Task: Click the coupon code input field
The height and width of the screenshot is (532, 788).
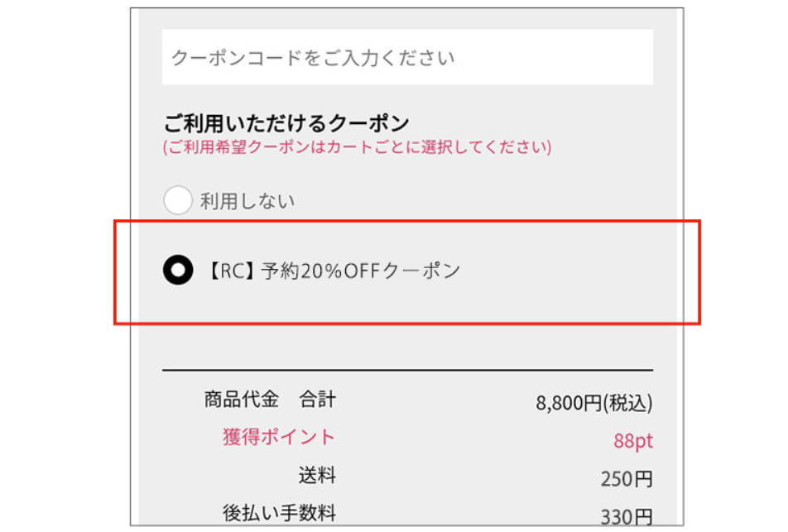Action: click(407, 58)
